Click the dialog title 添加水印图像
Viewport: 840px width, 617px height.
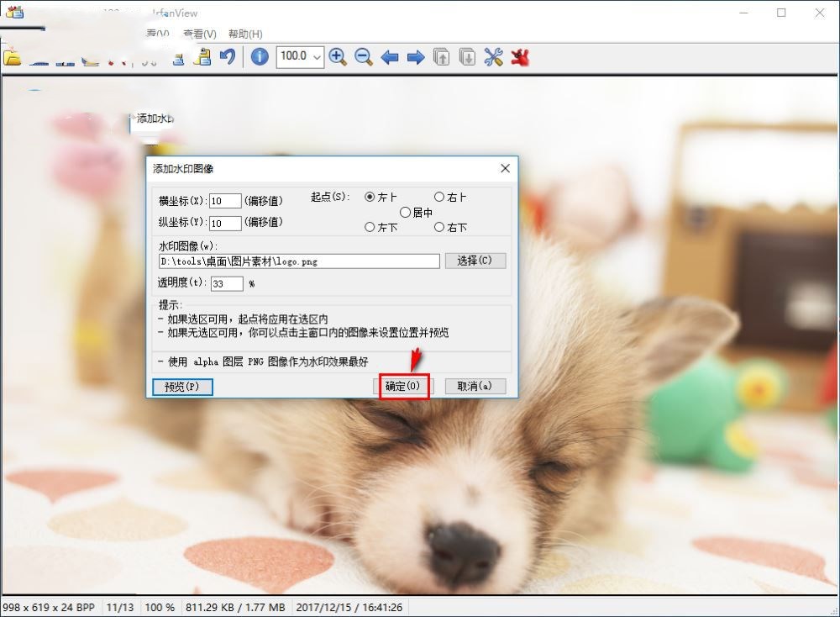(x=183, y=169)
